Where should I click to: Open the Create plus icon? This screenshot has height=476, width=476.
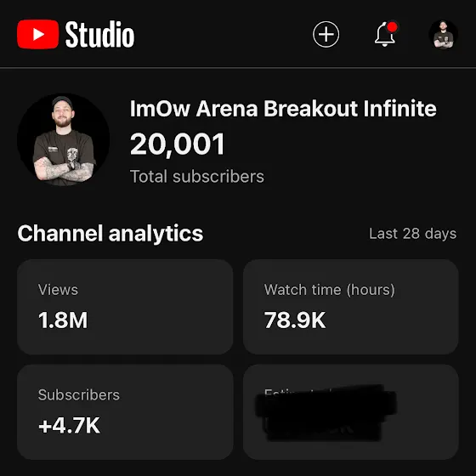click(x=326, y=34)
